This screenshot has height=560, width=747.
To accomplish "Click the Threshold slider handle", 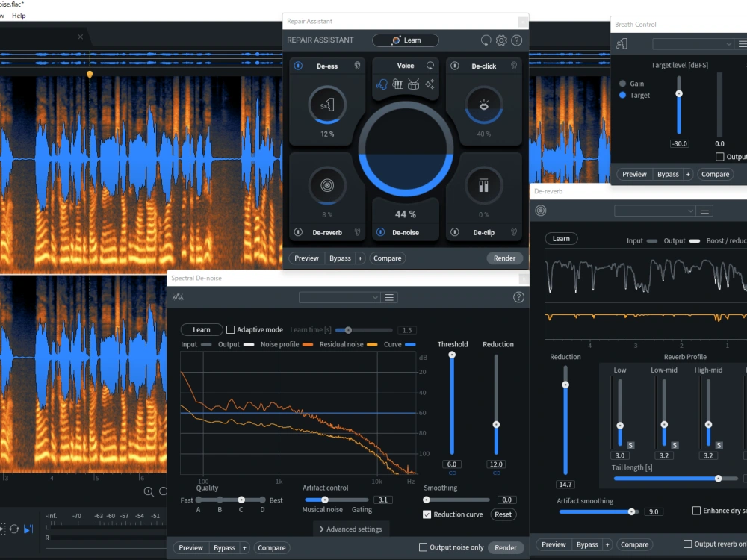I will coord(452,355).
